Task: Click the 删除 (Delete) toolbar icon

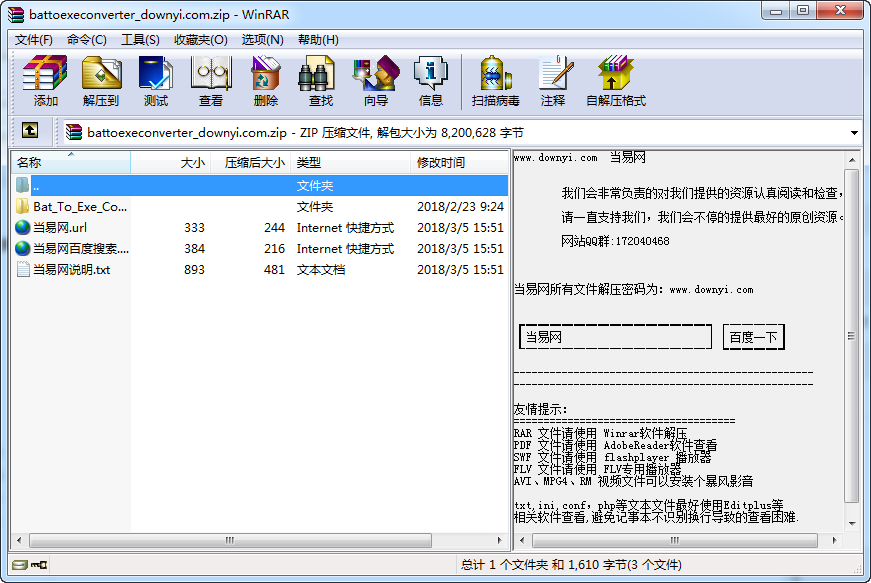Action: pos(265,80)
